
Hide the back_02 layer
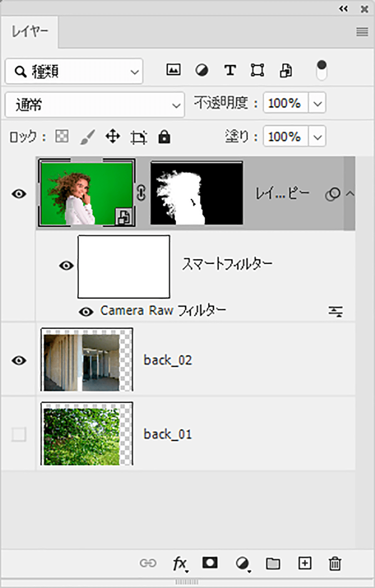[x=19, y=360]
